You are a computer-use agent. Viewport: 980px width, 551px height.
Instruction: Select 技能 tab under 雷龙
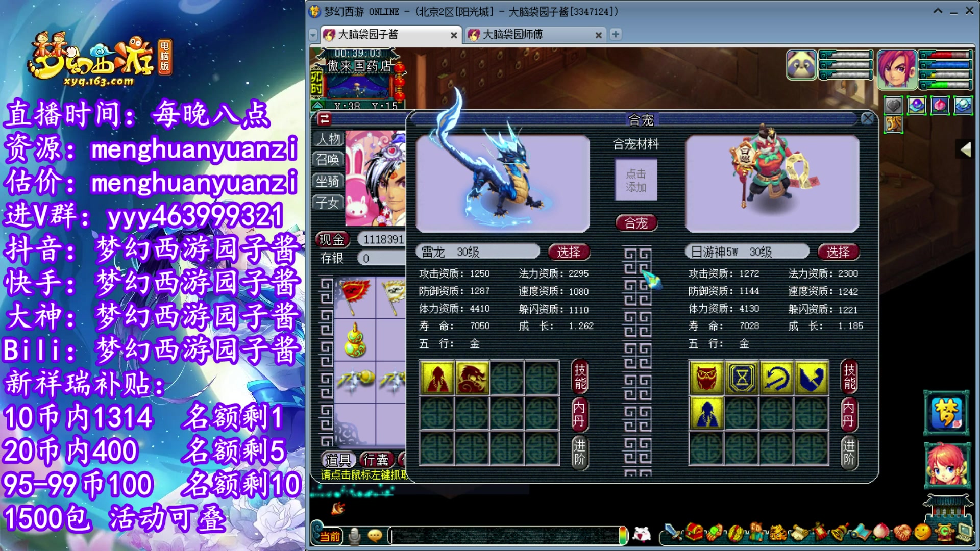(580, 377)
